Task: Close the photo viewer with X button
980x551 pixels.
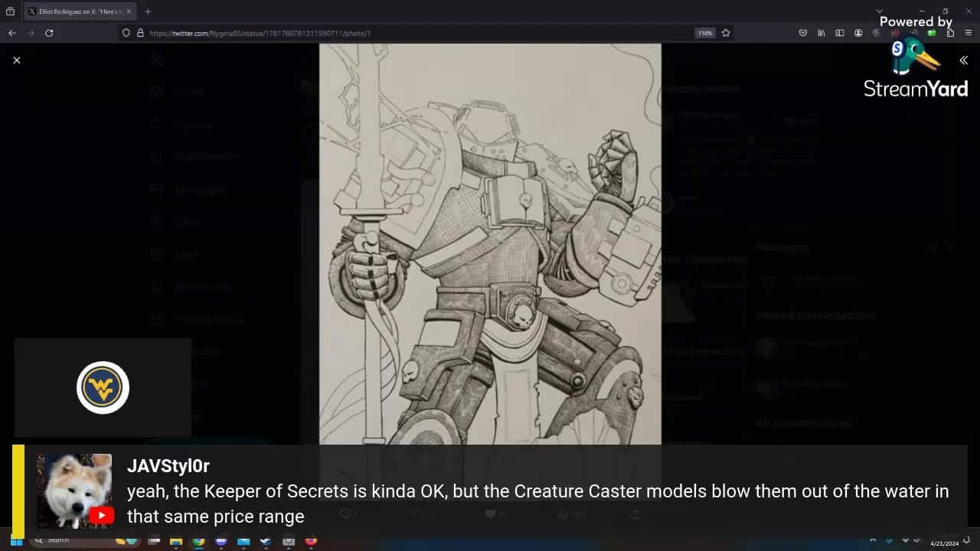Action: click(17, 60)
